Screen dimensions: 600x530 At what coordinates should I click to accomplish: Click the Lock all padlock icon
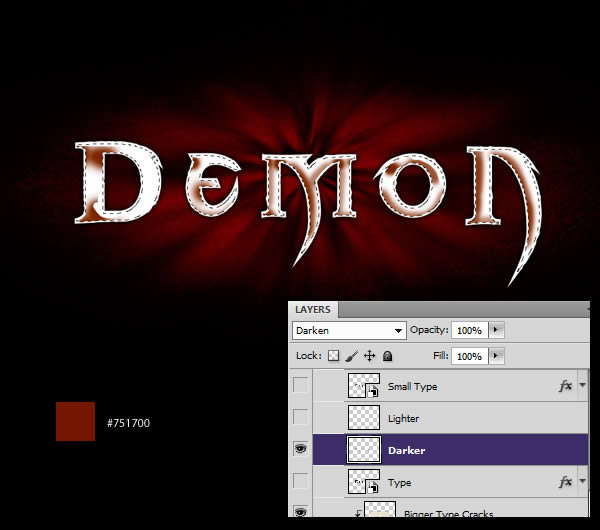pyautogui.click(x=387, y=356)
